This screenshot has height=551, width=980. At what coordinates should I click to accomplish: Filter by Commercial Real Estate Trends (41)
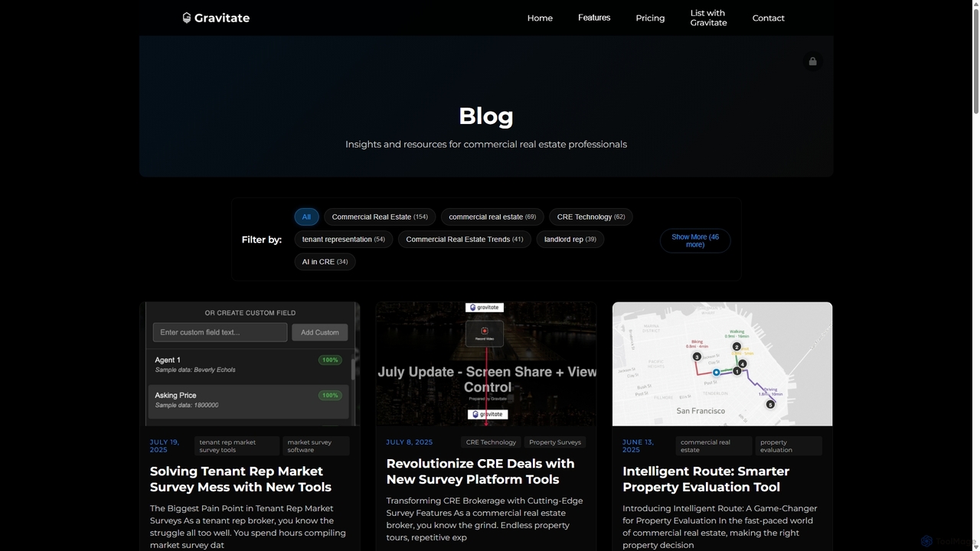point(465,240)
